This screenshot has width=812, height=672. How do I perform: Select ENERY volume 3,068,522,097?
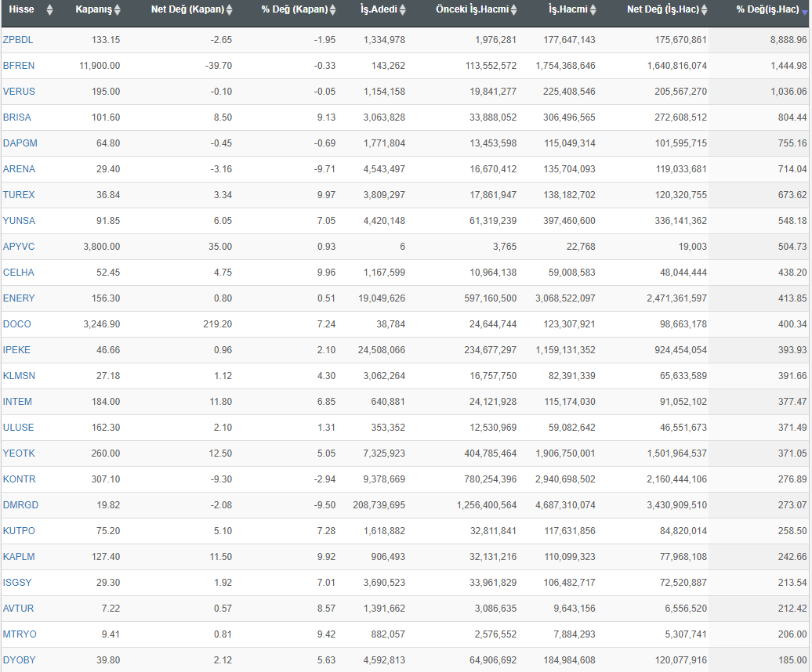(x=566, y=298)
